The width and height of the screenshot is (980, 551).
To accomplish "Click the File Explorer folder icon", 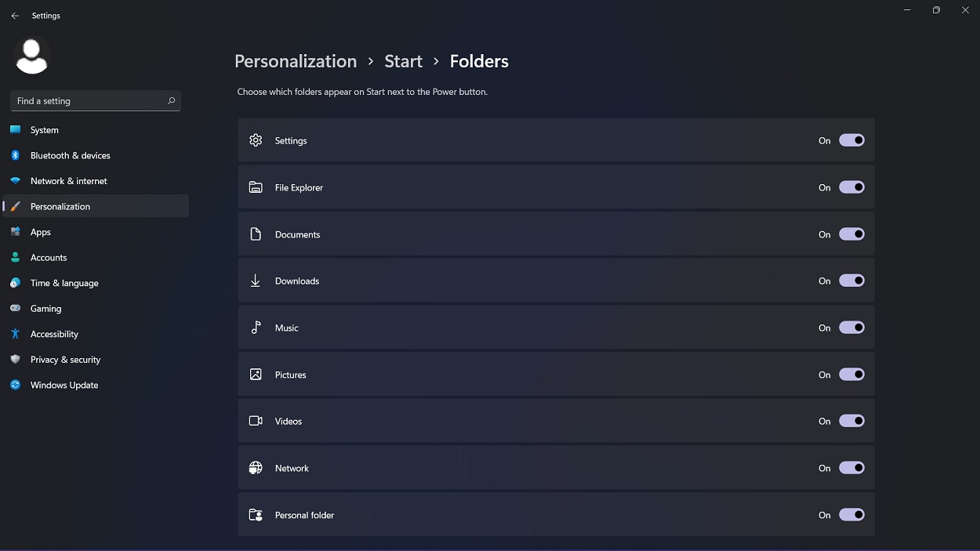I will [x=256, y=187].
